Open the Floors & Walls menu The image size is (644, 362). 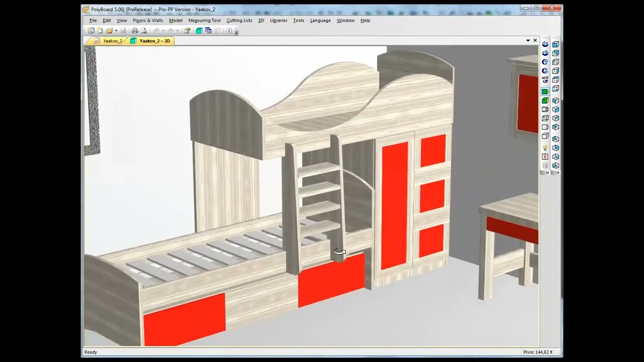148,21
